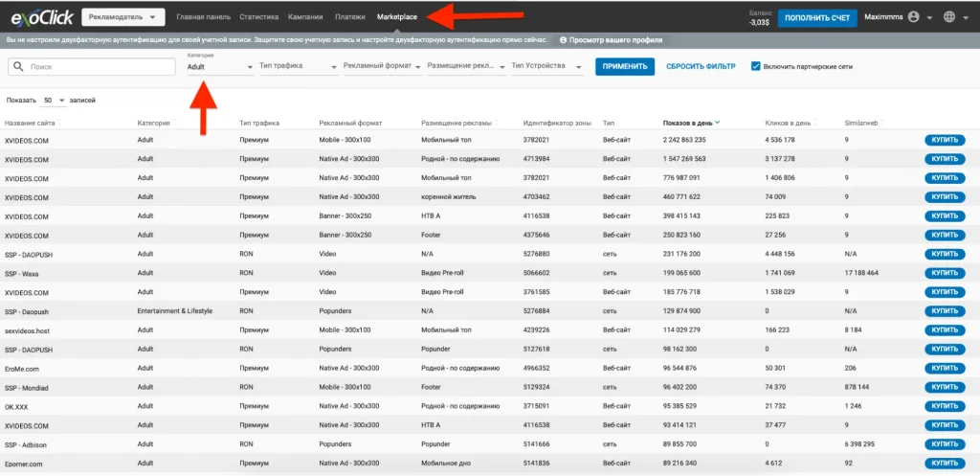
Task: Sort by Тип трафика column header
Action: point(259,124)
